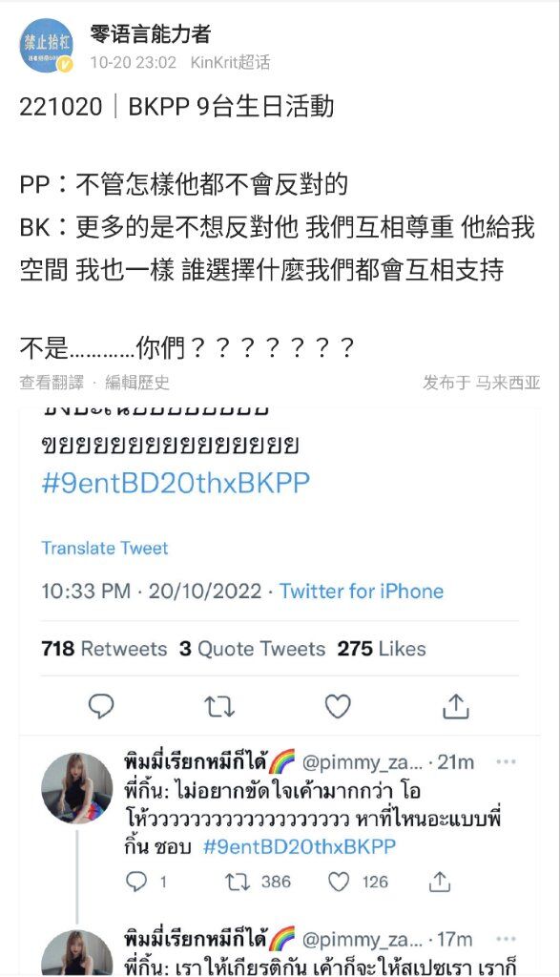The height and width of the screenshot is (977, 560).
Task: Like the 21m reply showing 126
Action: pyautogui.click(x=339, y=882)
